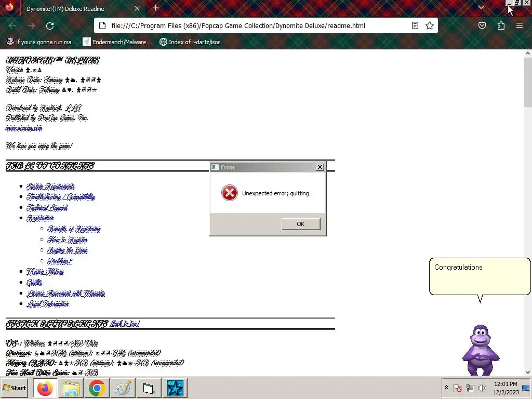Click the 'back to top' link

125,323
